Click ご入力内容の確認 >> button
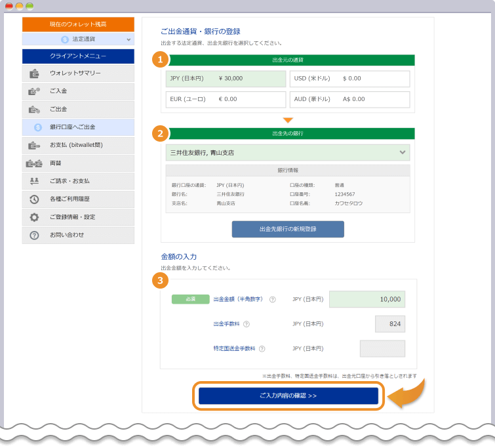 point(288,396)
